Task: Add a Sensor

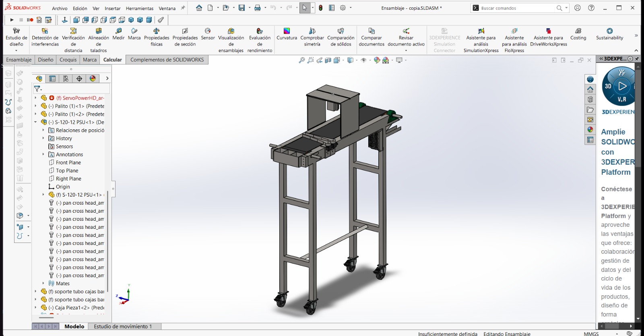Action: tap(208, 34)
